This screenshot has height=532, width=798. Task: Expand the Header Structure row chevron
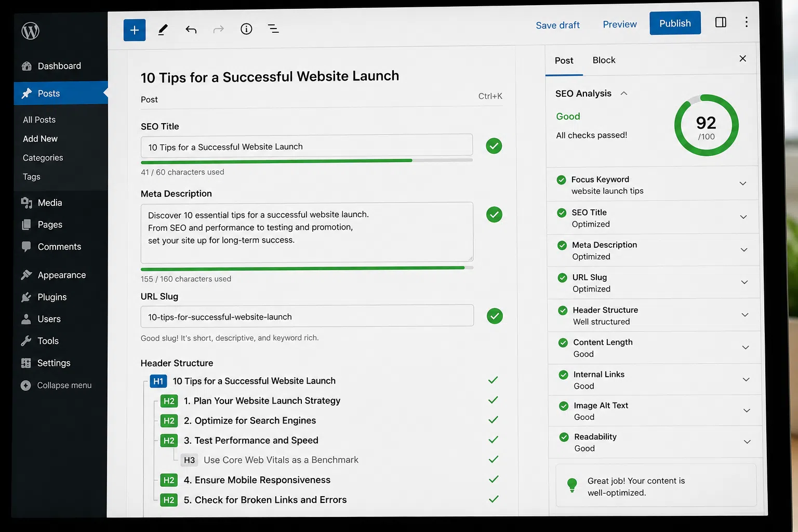745,315
